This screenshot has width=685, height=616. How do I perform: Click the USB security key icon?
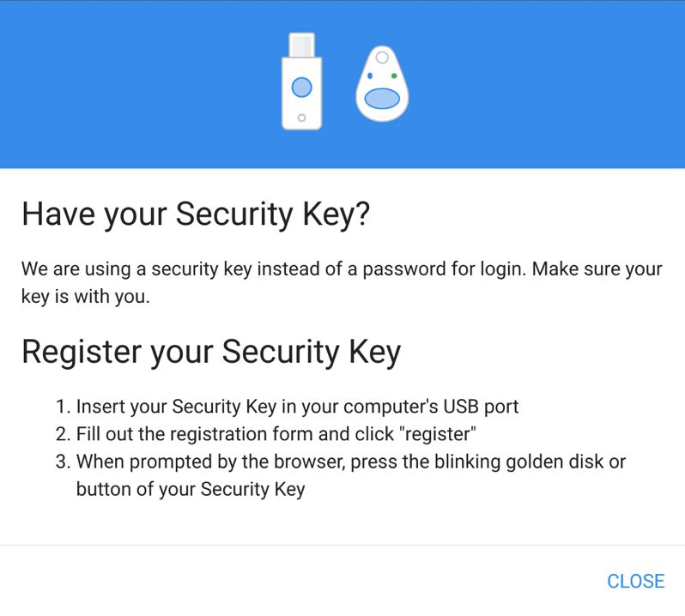[302, 82]
